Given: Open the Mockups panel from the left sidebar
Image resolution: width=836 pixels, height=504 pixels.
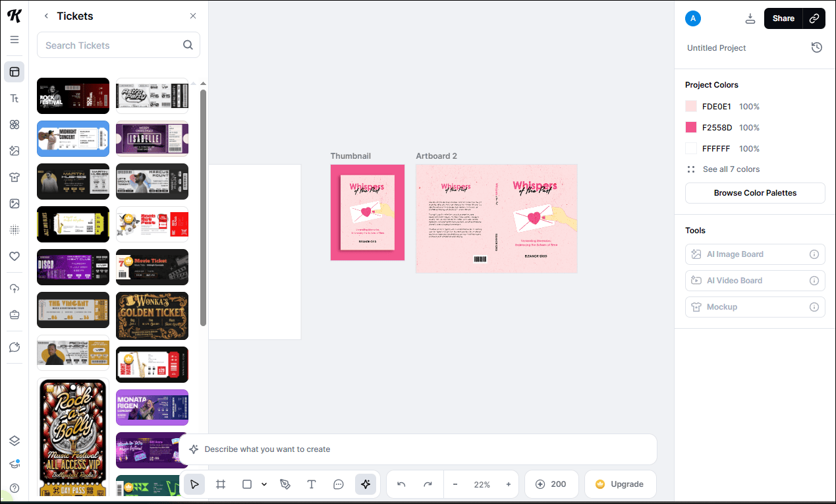Looking at the screenshot, I should pyautogui.click(x=14, y=177).
